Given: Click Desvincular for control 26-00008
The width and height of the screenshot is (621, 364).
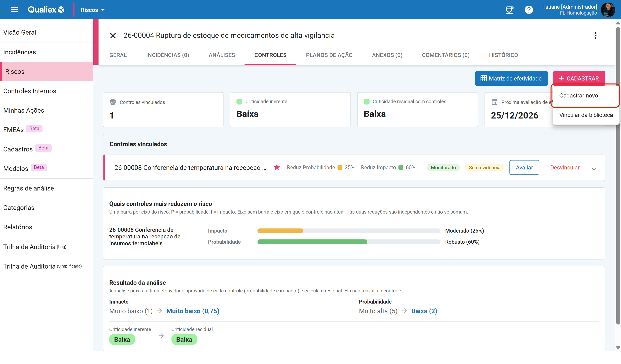Looking at the screenshot, I should (565, 168).
